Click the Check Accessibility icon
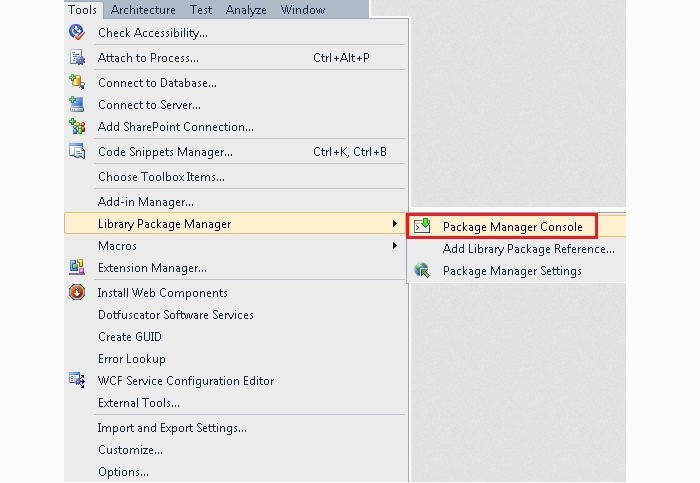Viewport: 700px width, 483px height. [x=77, y=32]
